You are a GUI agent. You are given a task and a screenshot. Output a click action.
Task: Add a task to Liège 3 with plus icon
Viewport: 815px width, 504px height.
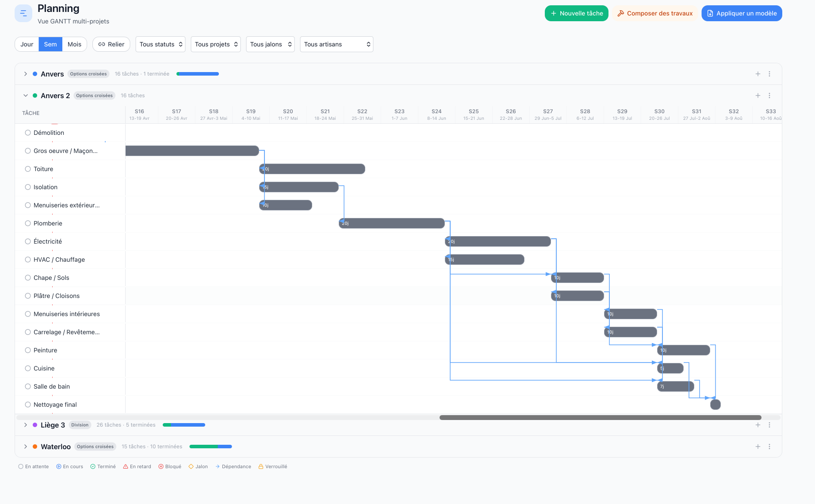[x=758, y=425]
